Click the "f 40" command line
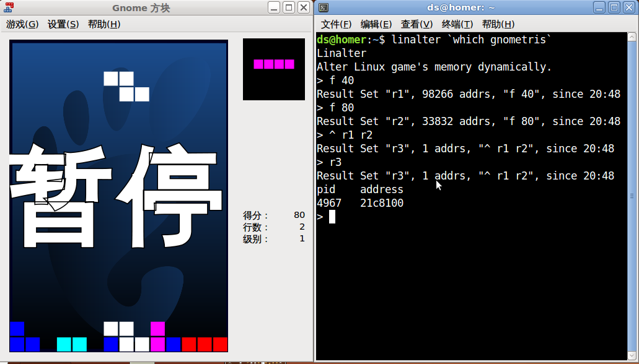Image resolution: width=639 pixels, height=364 pixels. click(335, 80)
